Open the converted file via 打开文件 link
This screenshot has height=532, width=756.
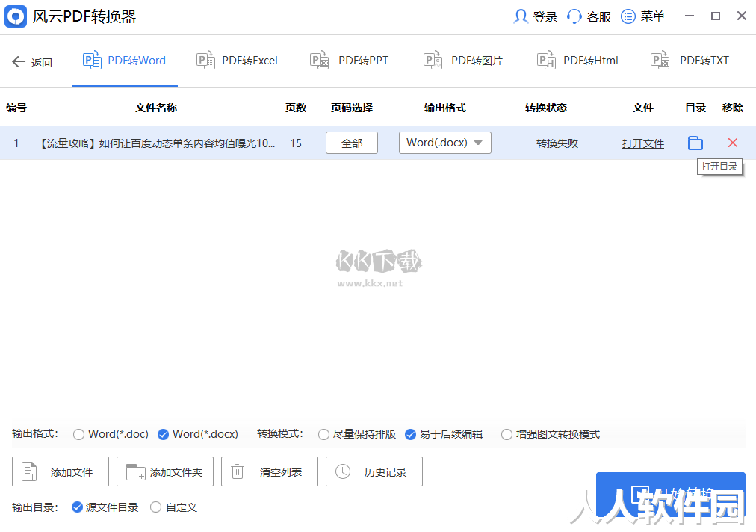(x=643, y=143)
